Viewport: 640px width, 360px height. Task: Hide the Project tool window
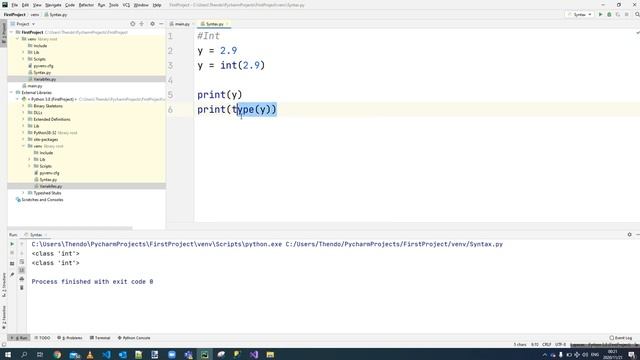(x=161, y=24)
